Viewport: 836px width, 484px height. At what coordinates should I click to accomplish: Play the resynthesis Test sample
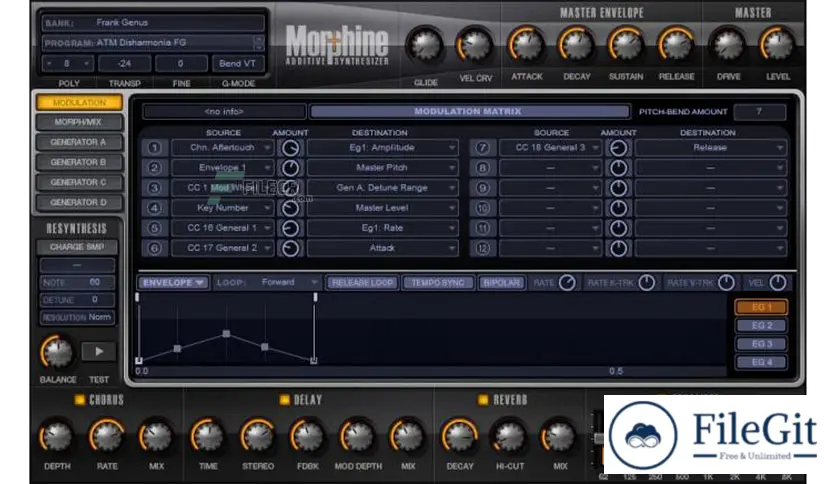click(99, 351)
